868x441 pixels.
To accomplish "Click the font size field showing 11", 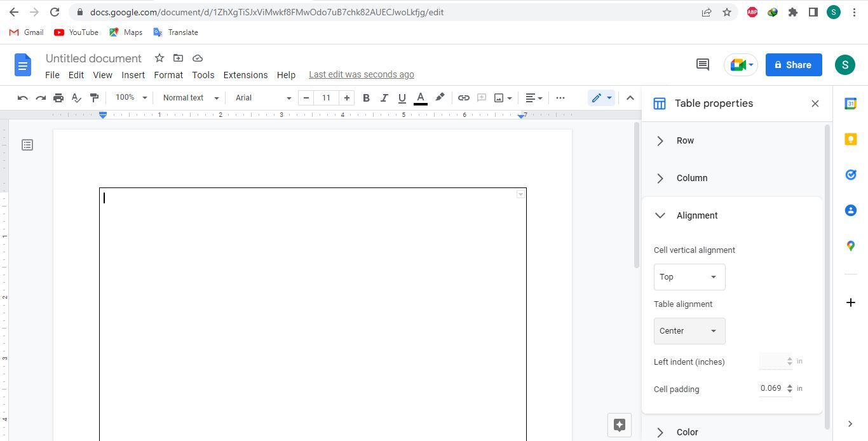I will [x=327, y=98].
